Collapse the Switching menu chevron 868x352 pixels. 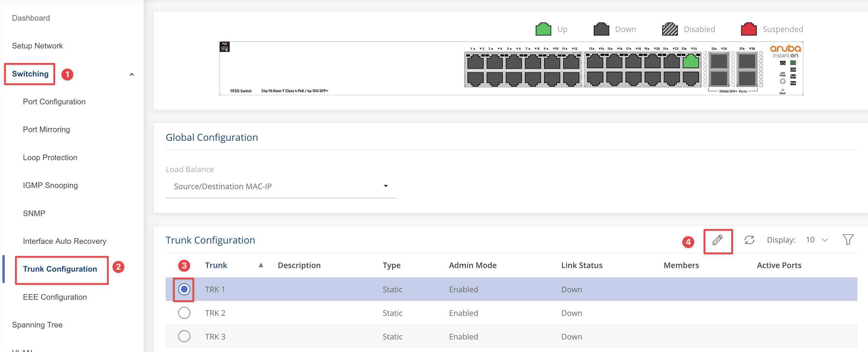coord(132,74)
